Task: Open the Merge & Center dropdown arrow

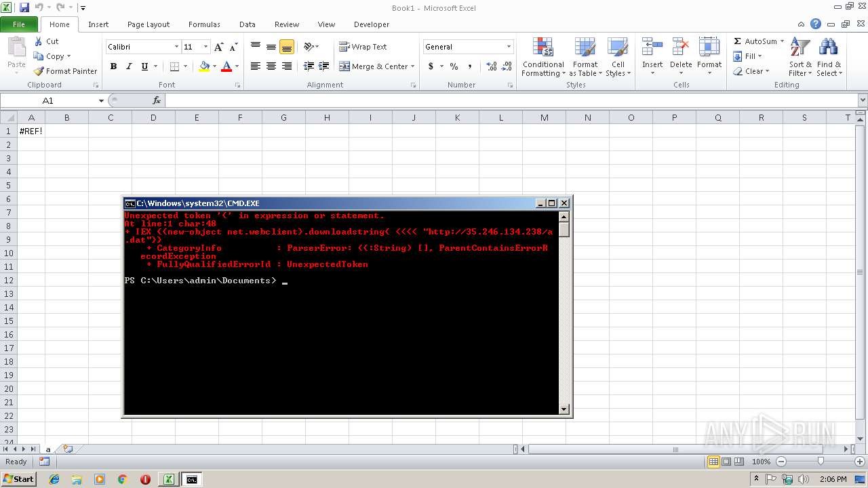Action: 413,66
